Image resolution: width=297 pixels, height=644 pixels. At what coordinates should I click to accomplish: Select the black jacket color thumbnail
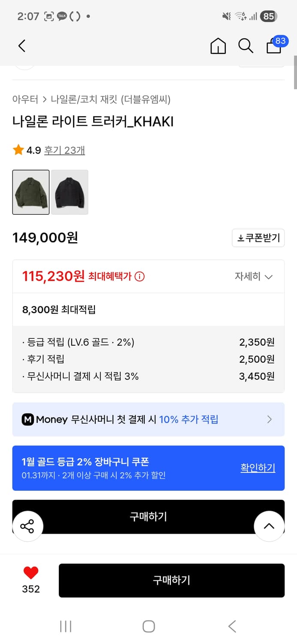point(70,192)
